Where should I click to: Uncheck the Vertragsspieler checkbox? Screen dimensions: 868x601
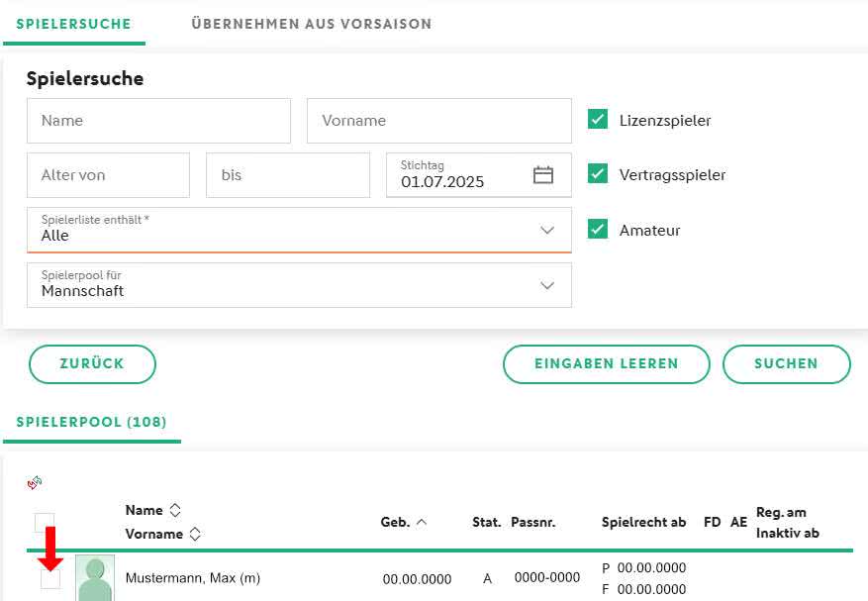click(597, 173)
